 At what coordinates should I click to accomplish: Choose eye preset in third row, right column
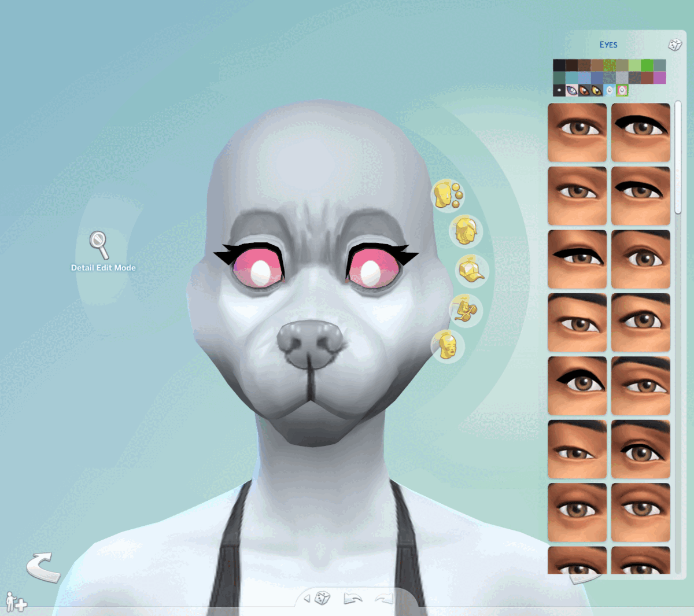coord(641,259)
